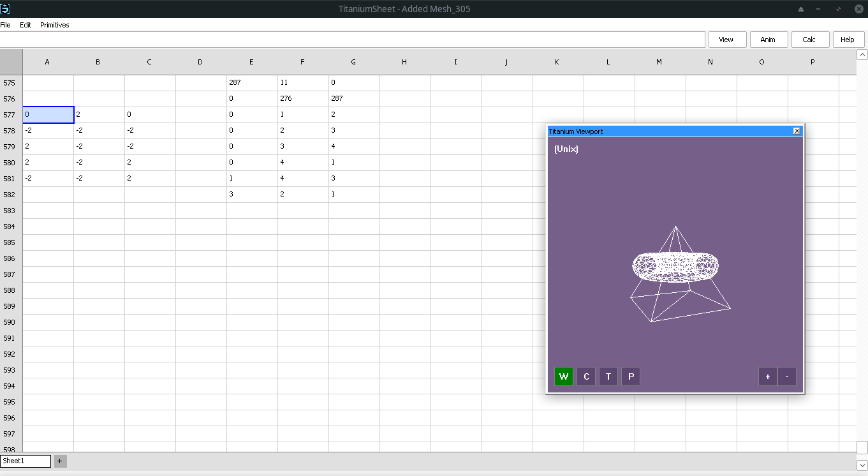
Task: Select cell A580 containing 2
Action: click(x=48, y=163)
